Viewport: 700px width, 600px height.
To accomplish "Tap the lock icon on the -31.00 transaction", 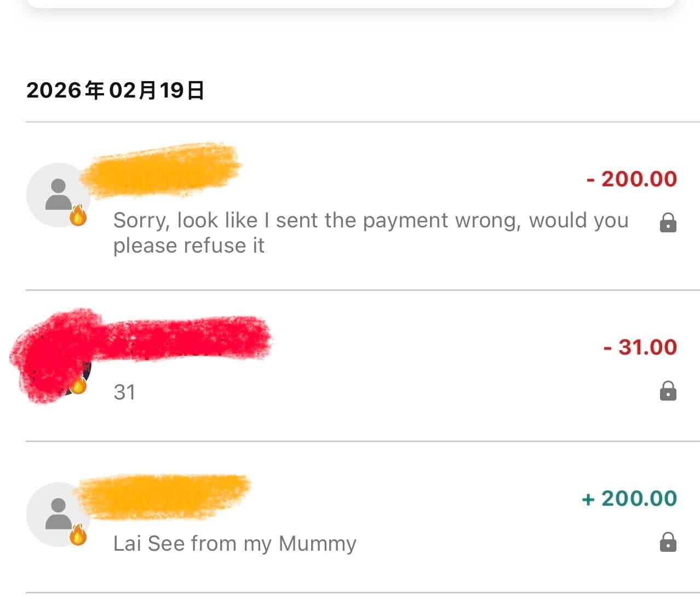I will click(x=668, y=391).
